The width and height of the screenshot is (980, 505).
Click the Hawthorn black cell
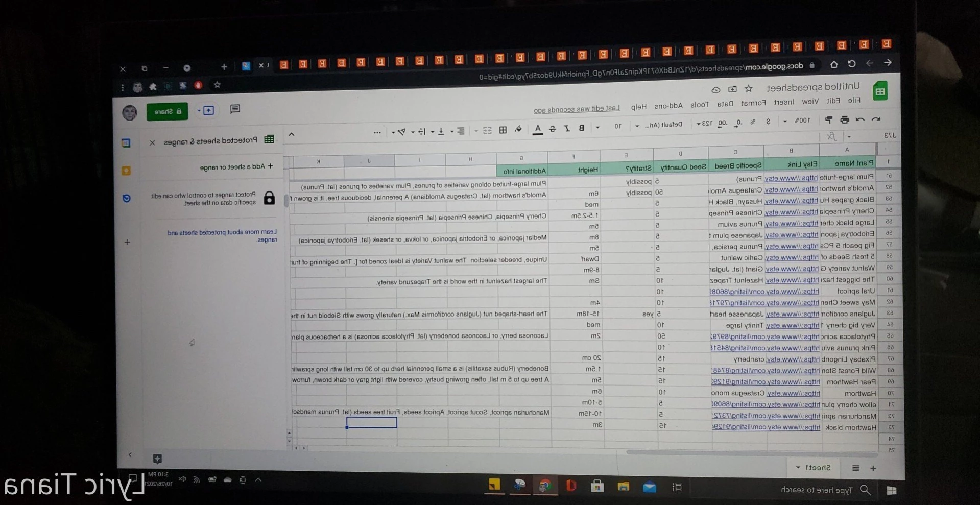click(x=850, y=428)
